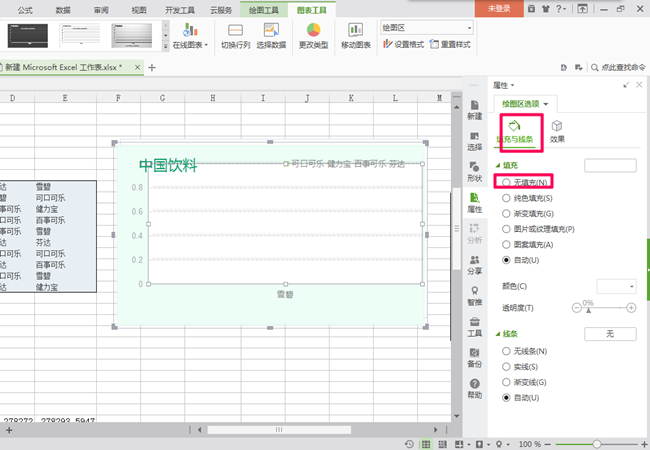Open the 分享 sidebar panel
Image resolution: width=650 pixels, height=450 pixels.
coord(475,265)
